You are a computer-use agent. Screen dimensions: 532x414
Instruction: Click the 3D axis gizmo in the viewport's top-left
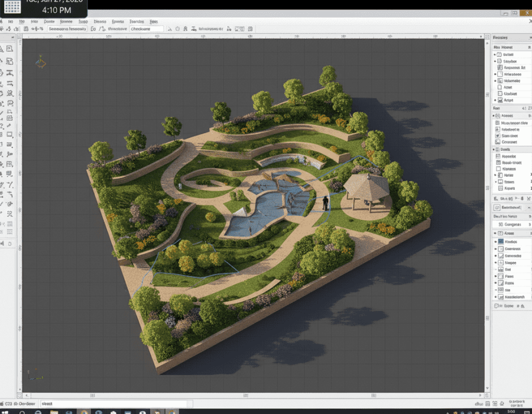point(41,61)
